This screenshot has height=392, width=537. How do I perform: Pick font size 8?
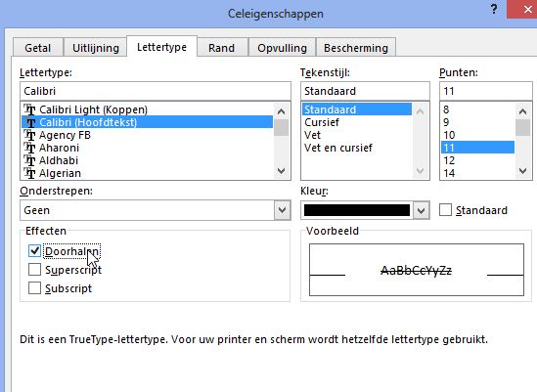pos(477,109)
